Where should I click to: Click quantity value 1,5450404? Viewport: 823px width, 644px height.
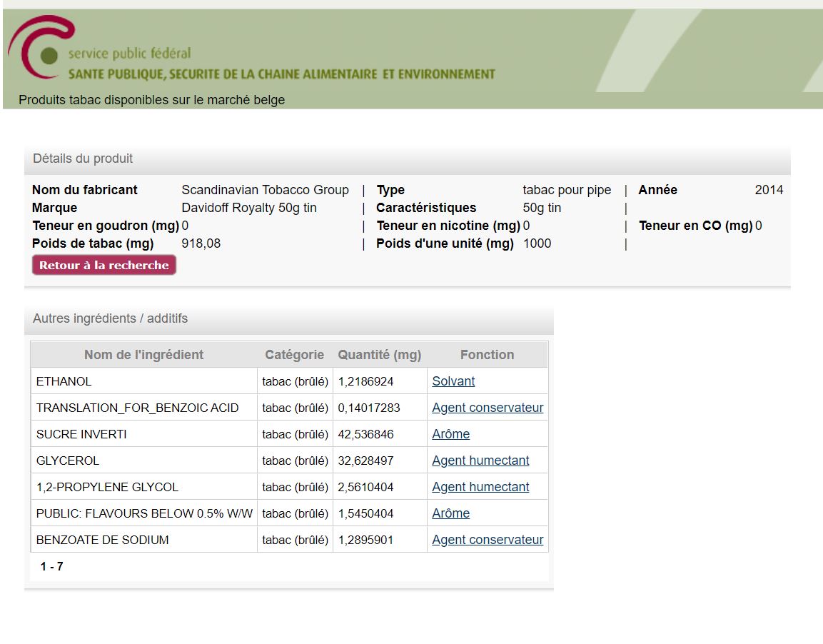point(366,513)
